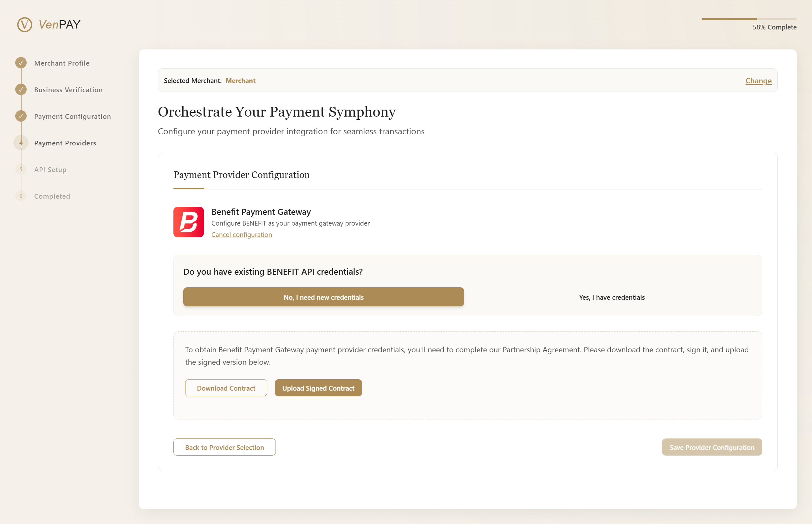This screenshot has width=812, height=524.
Task: Click step 4 Payment Providers circle
Action: click(x=21, y=143)
